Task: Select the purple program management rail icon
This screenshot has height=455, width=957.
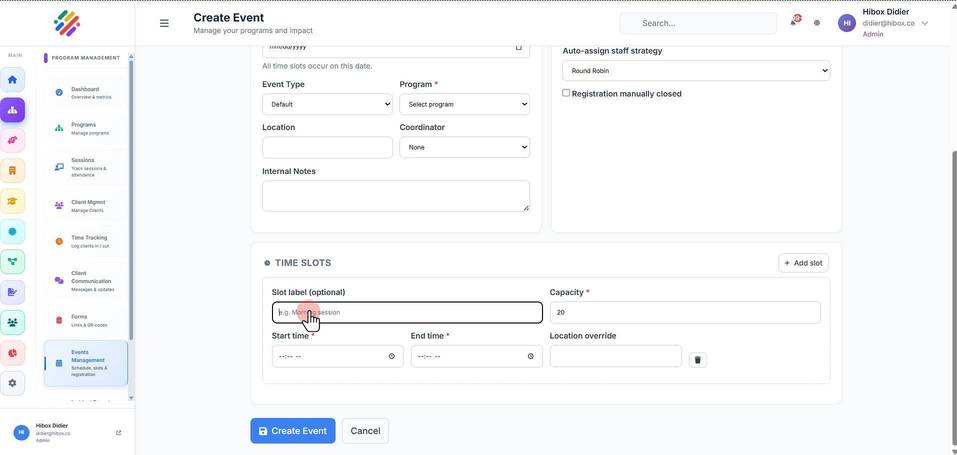Action: coord(12,111)
